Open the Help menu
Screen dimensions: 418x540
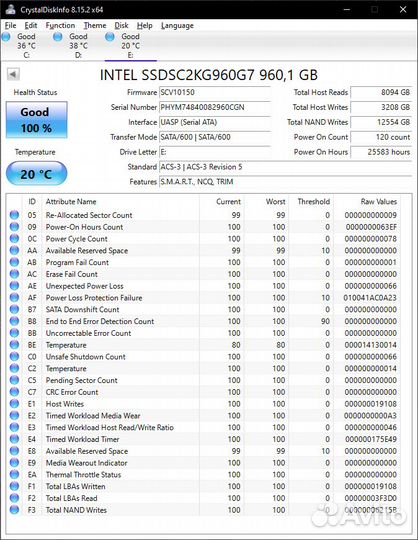(145, 25)
